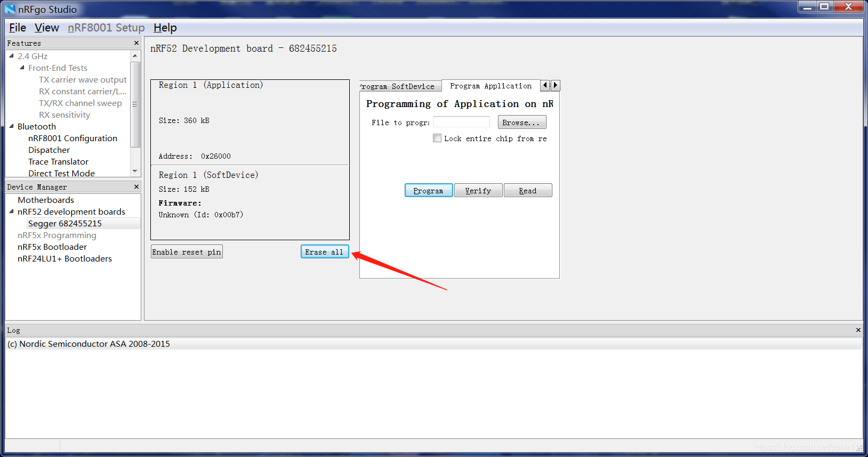The width and height of the screenshot is (868, 457).
Task: Click the tab strip left arrow
Action: [x=545, y=85]
